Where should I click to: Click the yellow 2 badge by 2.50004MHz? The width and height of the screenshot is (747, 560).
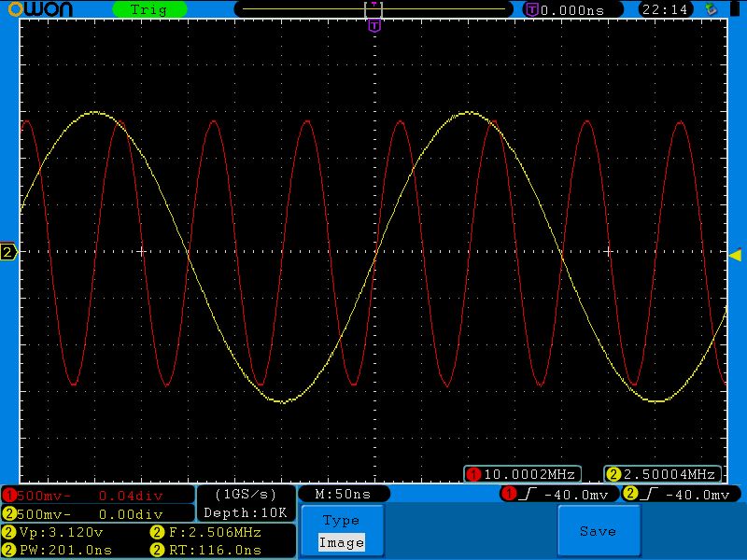point(613,475)
